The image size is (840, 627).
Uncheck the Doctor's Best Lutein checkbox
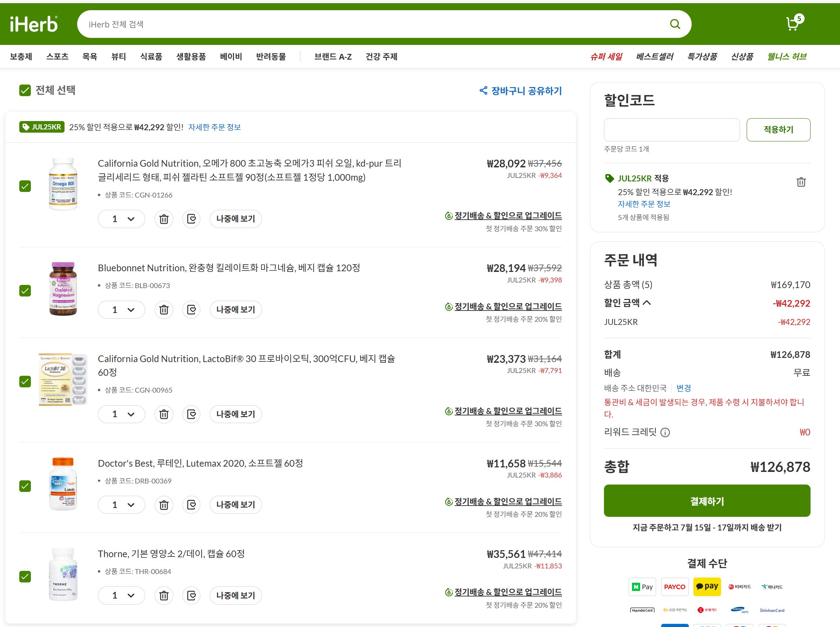click(x=25, y=486)
